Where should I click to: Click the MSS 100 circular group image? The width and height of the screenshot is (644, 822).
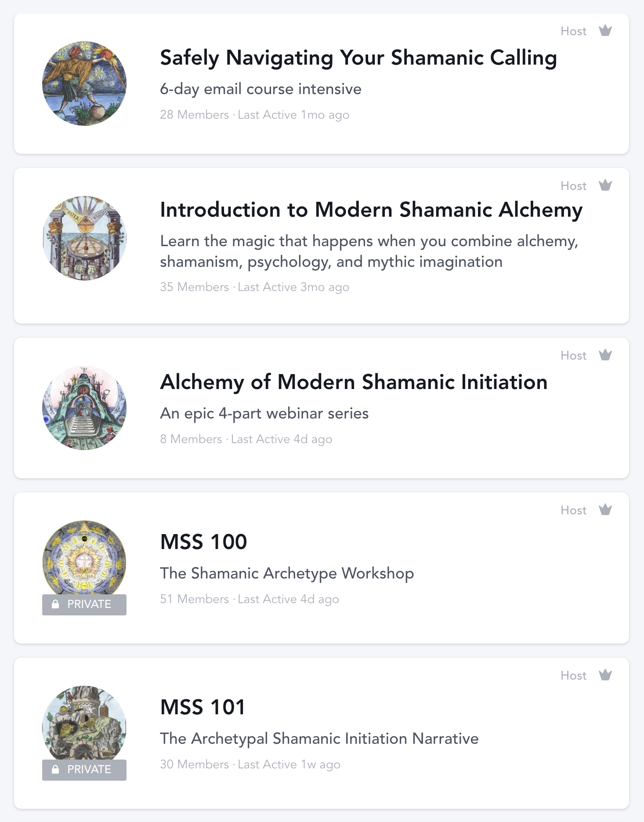tap(84, 558)
